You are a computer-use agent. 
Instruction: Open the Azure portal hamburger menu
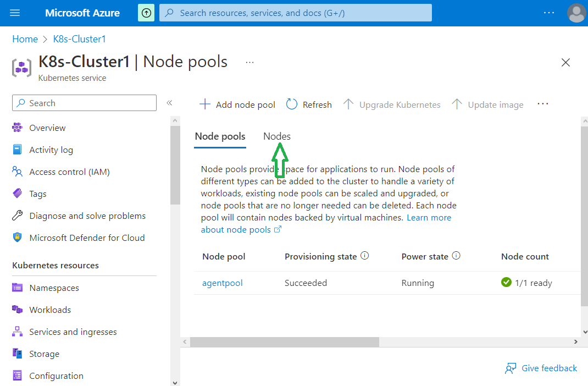pos(15,13)
